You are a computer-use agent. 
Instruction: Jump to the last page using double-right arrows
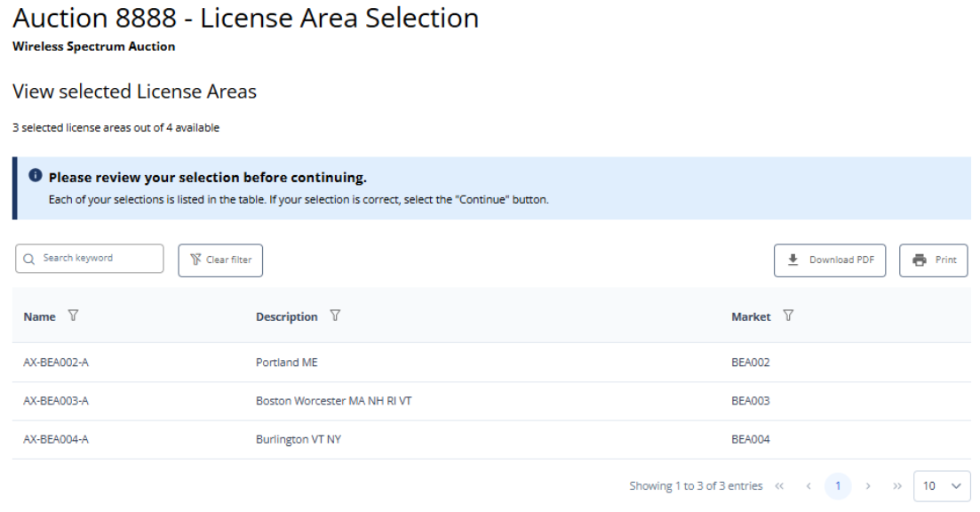point(896,486)
